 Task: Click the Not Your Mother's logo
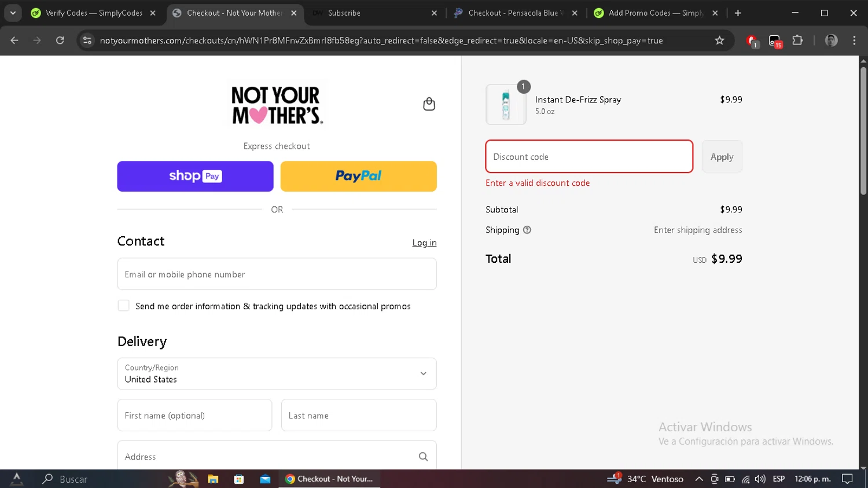tap(277, 105)
